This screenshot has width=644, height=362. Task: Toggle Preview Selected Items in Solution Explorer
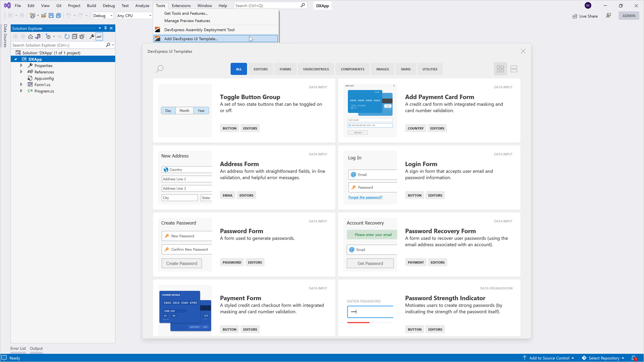(x=99, y=37)
